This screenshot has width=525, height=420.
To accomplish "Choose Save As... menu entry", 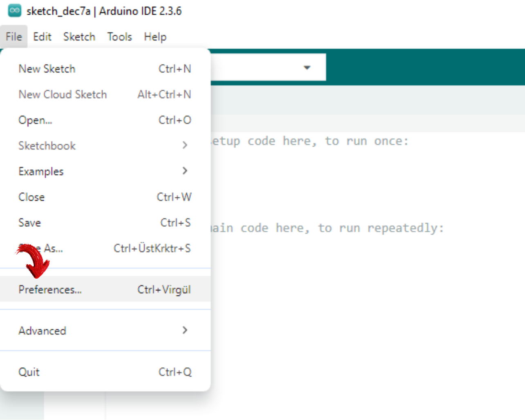I will [x=53, y=248].
